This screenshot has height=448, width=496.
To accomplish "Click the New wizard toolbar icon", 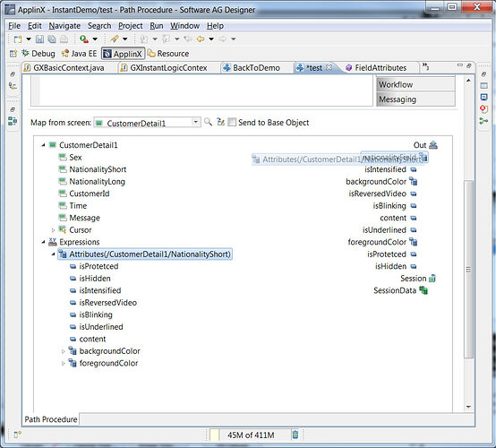I will (x=18, y=39).
